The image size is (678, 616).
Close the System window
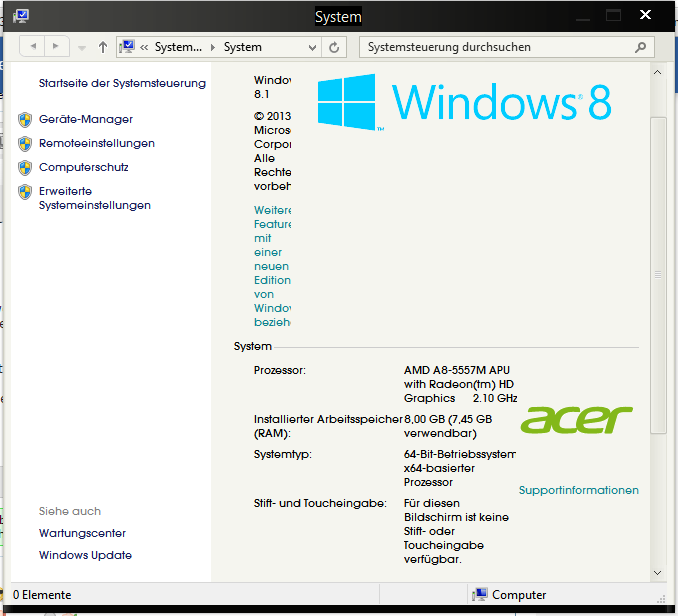[x=646, y=15]
